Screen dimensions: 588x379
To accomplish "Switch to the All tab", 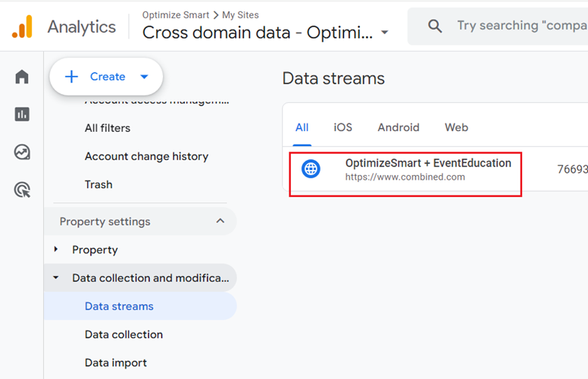I will tap(302, 127).
